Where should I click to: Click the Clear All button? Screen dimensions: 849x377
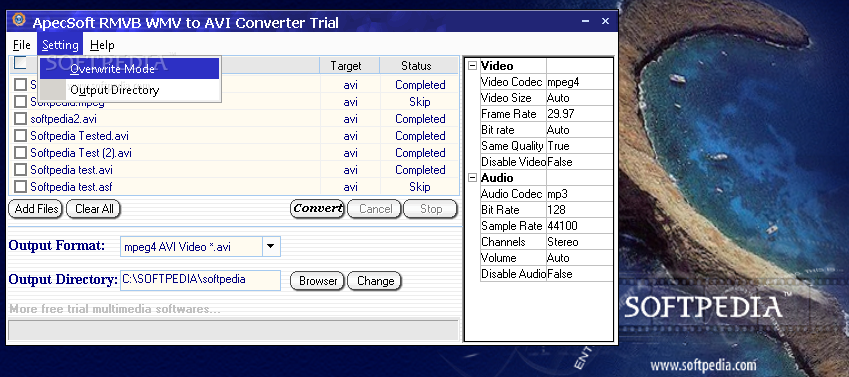coord(94,209)
